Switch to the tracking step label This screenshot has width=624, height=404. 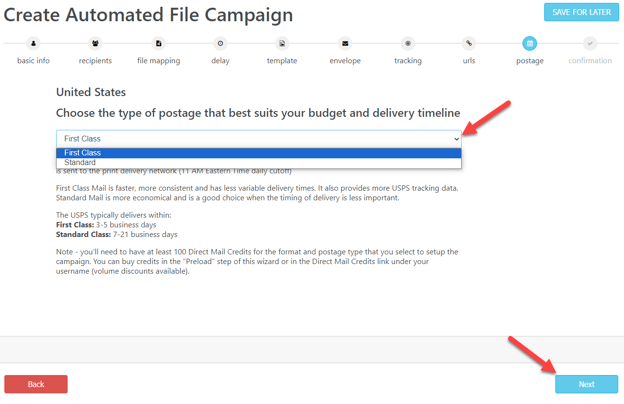408,61
